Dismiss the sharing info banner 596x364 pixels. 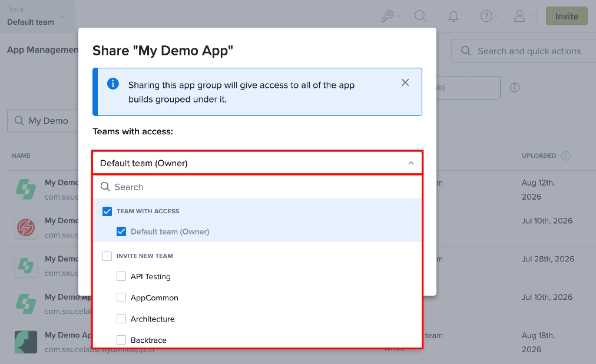405,82
